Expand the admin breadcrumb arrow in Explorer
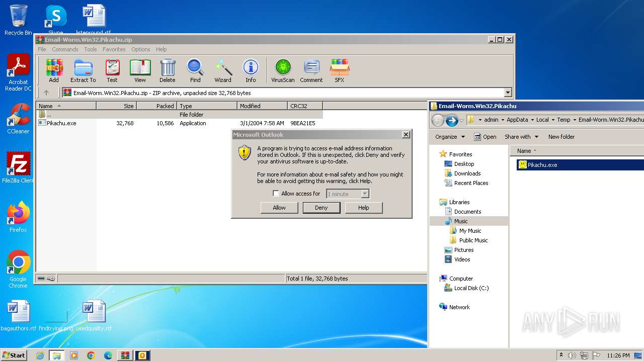The width and height of the screenshot is (644, 362). click(502, 120)
